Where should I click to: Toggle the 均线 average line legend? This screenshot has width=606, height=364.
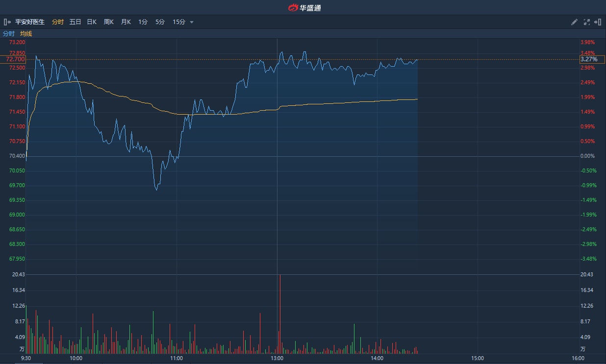coord(26,34)
